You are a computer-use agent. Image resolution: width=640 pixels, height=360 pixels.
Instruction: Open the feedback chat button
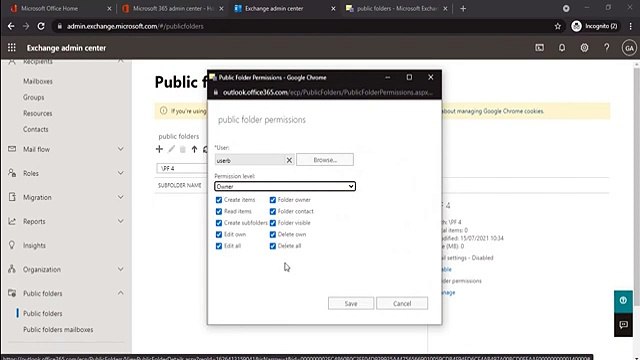tap(623, 325)
